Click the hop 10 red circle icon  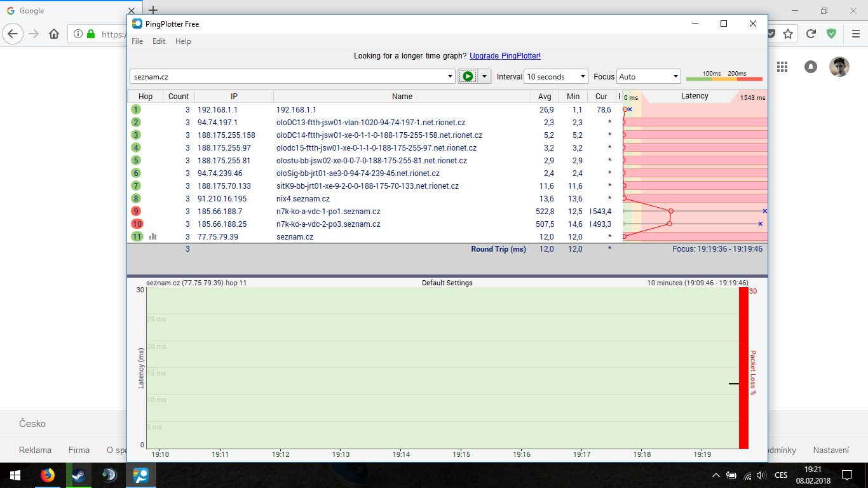pyautogui.click(x=137, y=224)
